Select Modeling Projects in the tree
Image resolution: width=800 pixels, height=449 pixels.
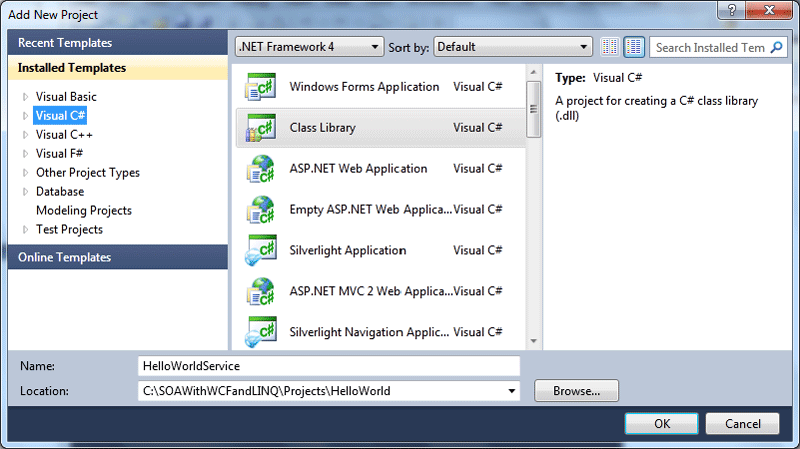coord(84,210)
